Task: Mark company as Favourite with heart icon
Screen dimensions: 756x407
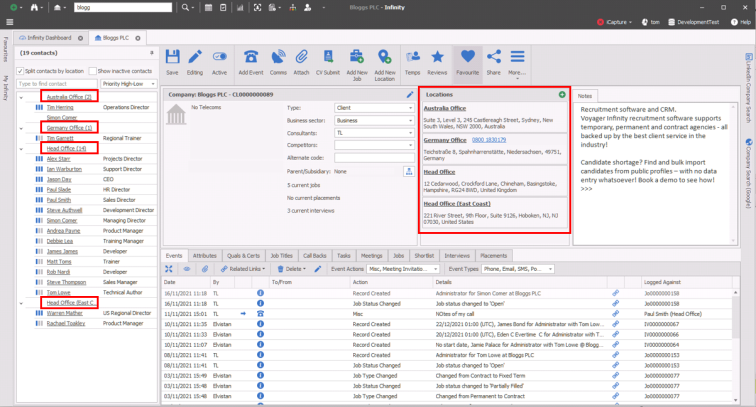Action: click(467, 58)
